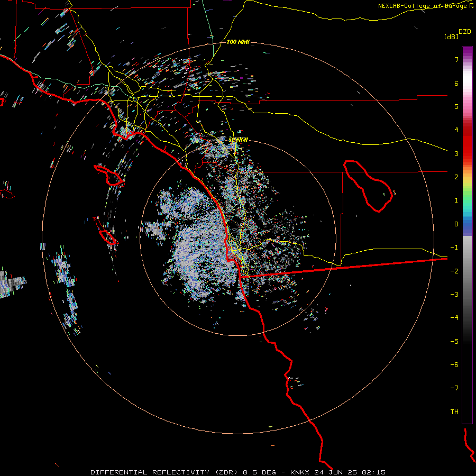
Task: Click the DZD legend title
Action: click(465, 32)
